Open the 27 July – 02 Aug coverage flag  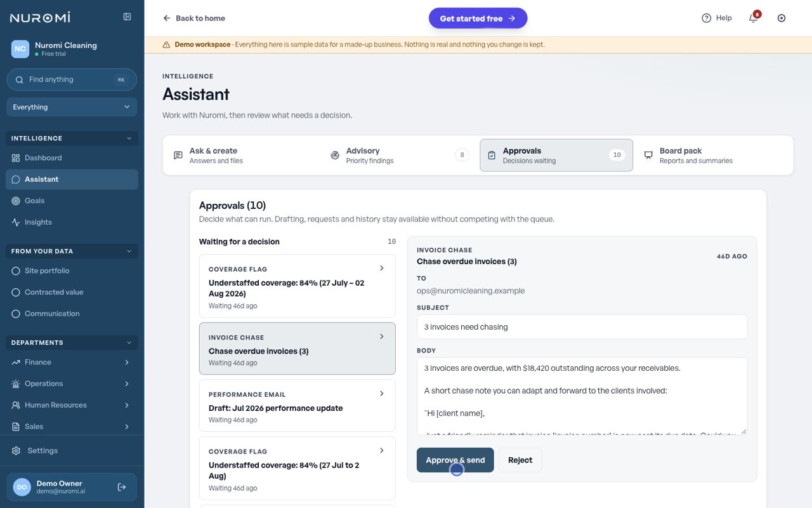click(x=298, y=286)
